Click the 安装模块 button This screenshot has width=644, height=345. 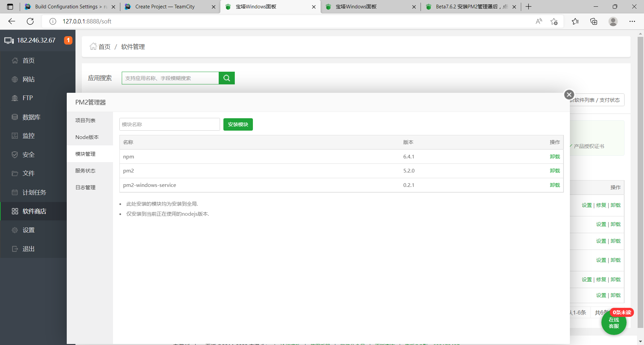(238, 124)
